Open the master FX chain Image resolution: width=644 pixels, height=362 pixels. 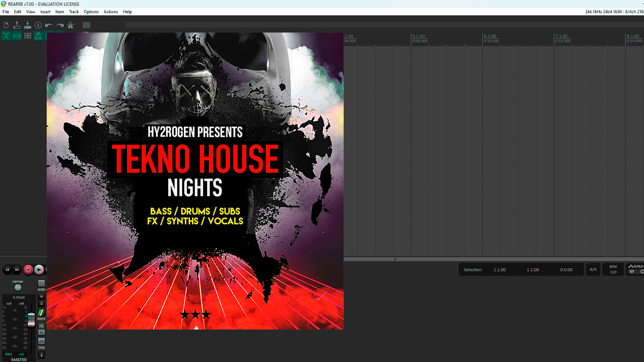point(41,326)
